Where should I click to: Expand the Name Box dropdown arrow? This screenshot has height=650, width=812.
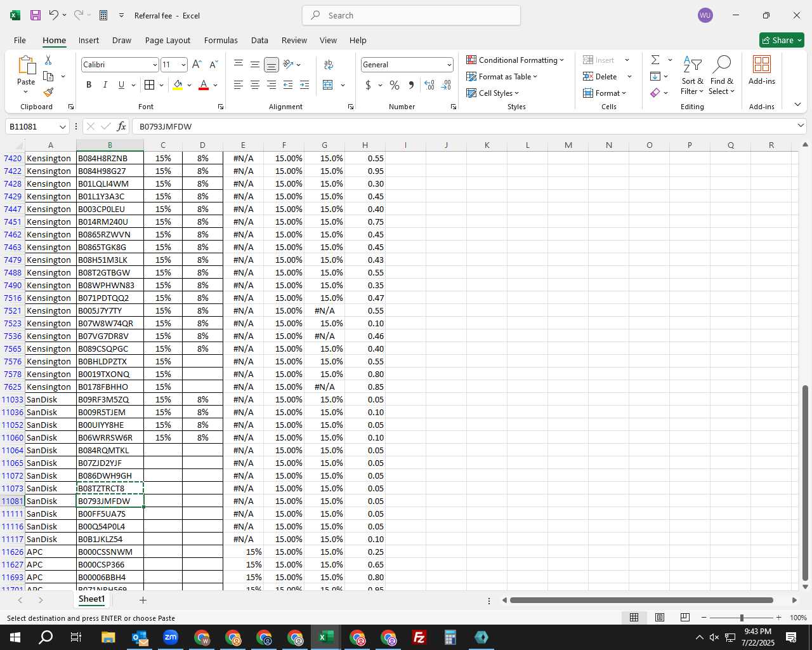pyautogui.click(x=62, y=126)
